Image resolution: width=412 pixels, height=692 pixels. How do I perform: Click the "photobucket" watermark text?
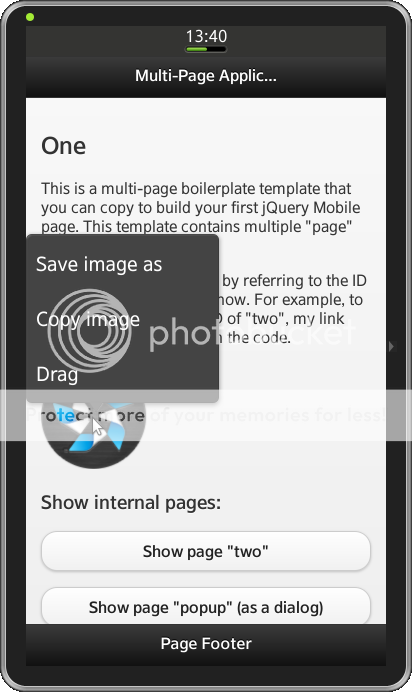pos(252,332)
